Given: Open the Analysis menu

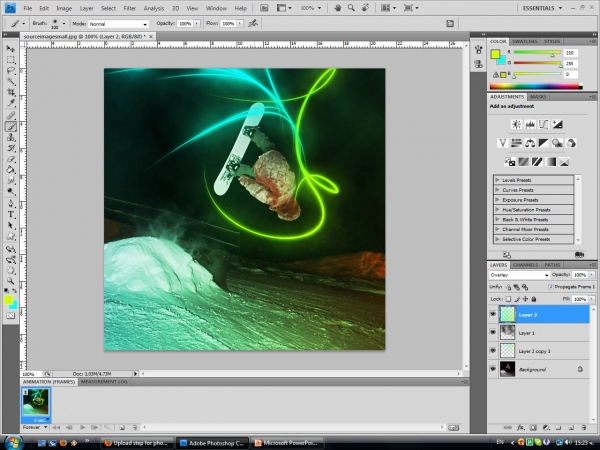Looking at the screenshot, I should click(x=153, y=8).
